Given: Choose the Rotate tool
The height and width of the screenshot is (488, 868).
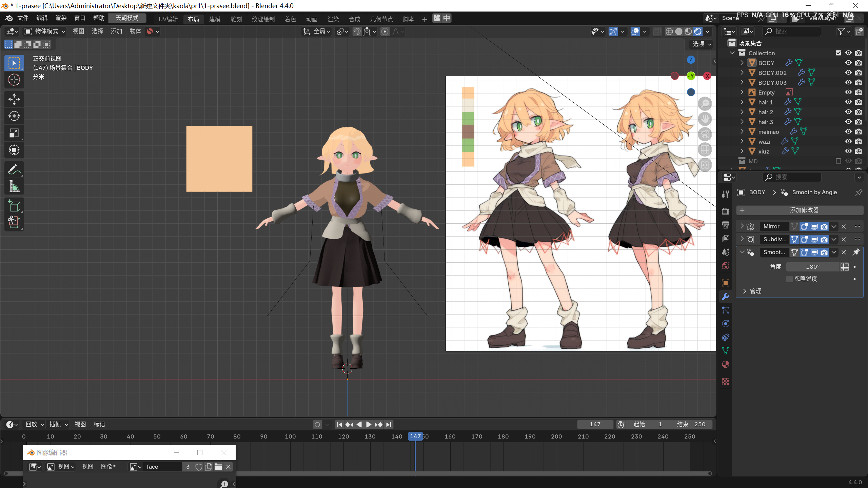Looking at the screenshot, I should pyautogui.click(x=14, y=116).
